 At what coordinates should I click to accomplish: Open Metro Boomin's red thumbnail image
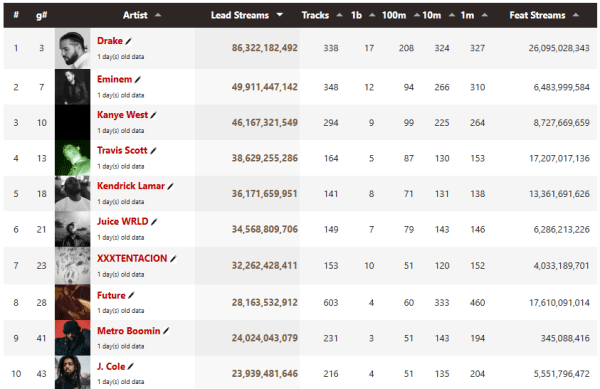73,338
